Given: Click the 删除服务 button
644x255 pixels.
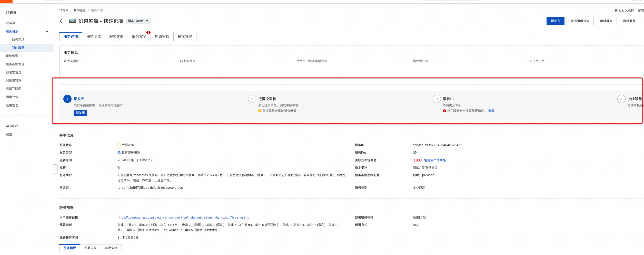Looking at the screenshot, I should tap(629, 21).
